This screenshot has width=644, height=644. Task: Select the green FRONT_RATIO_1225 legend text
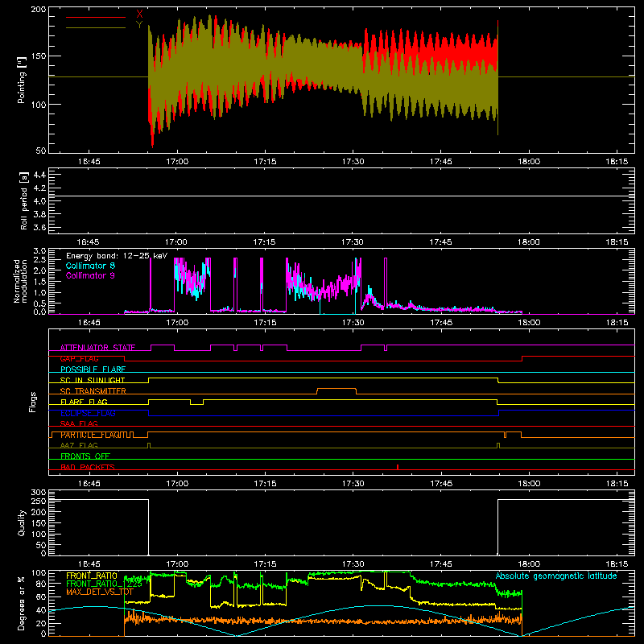tap(105, 584)
